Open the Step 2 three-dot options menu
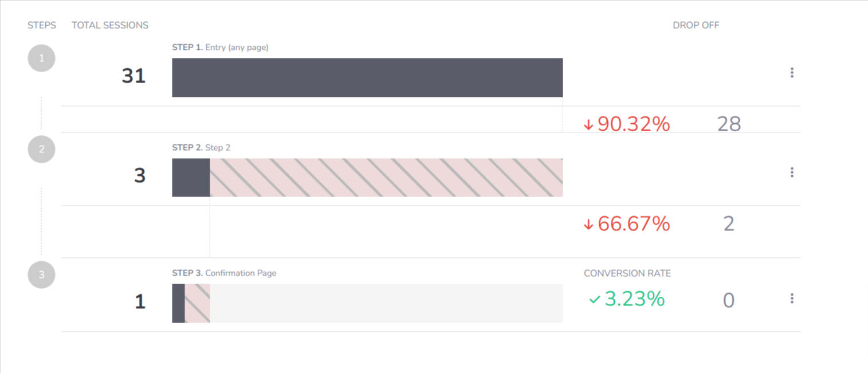 point(792,172)
